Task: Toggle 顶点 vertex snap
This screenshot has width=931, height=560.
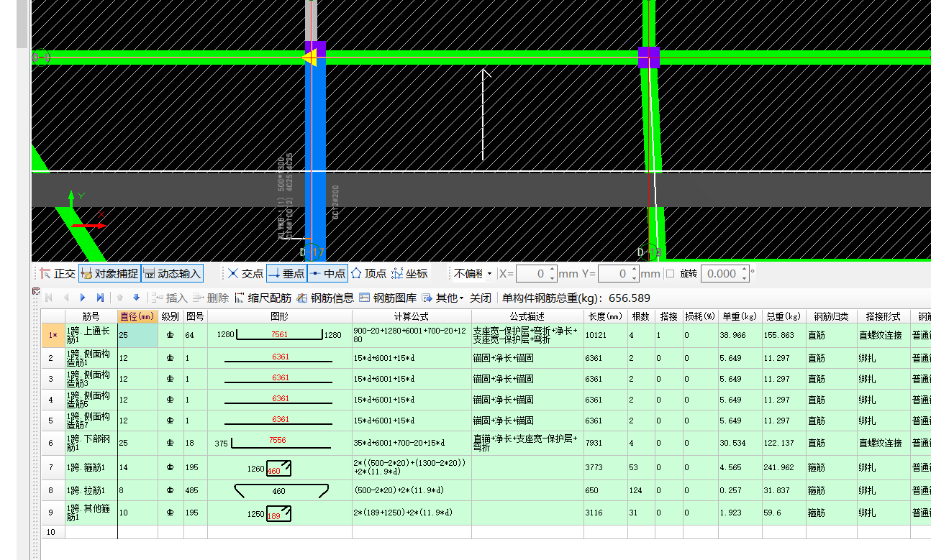Action: [x=368, y=274]
